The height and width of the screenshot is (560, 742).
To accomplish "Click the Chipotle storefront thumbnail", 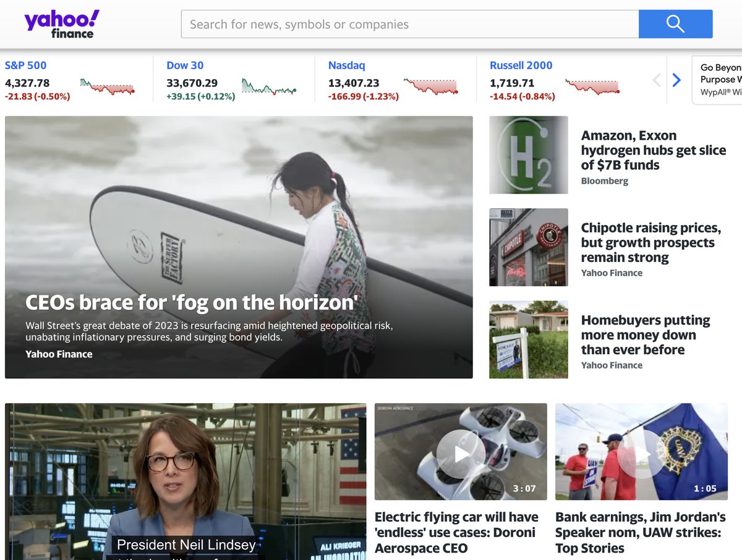I will [x=529, y=247].
